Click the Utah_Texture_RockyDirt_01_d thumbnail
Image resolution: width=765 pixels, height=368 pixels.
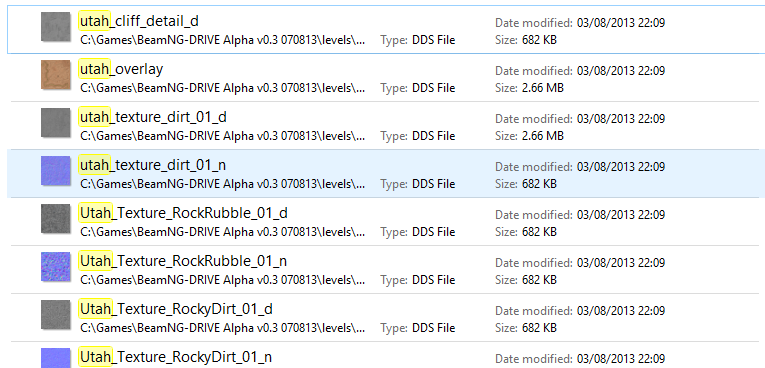tap(56, 315)
